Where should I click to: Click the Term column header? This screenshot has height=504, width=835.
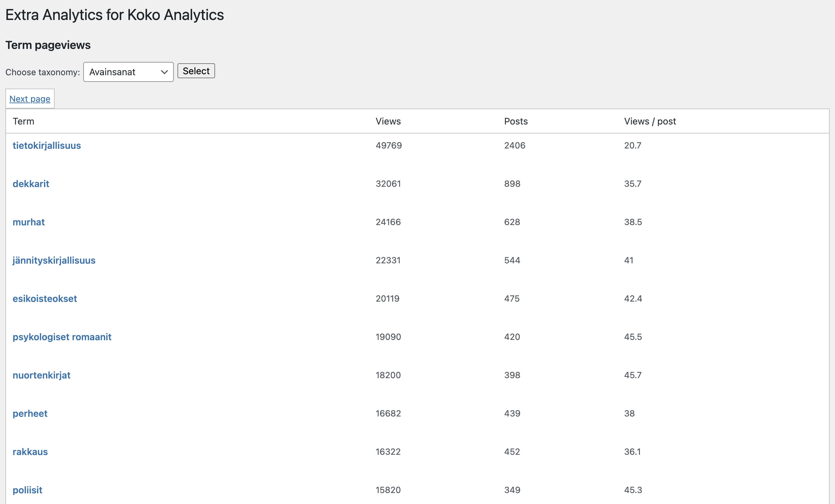pyautogui.click(x=23, y=122)
